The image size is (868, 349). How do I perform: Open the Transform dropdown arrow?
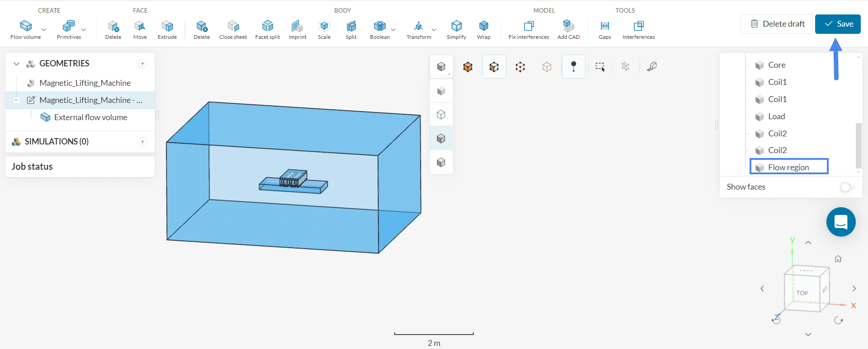click(x=434, y=30)
